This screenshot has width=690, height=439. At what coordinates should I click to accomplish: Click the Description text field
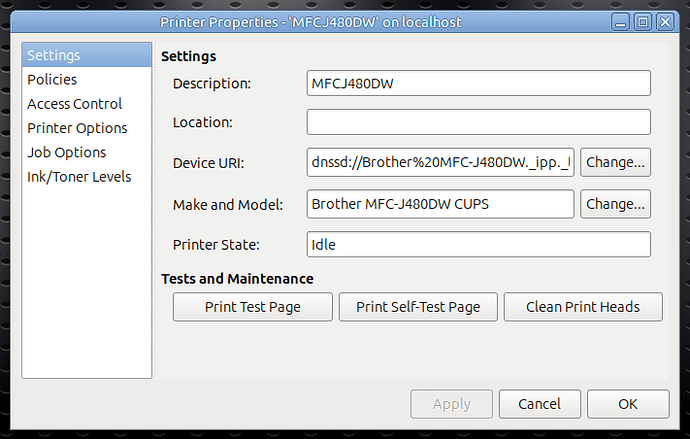coord(478,83)
